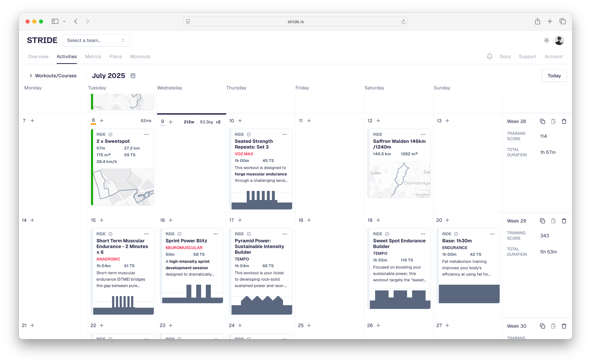
Task: Toggle the browser sidebar icon
Action: tap(55, 21)
